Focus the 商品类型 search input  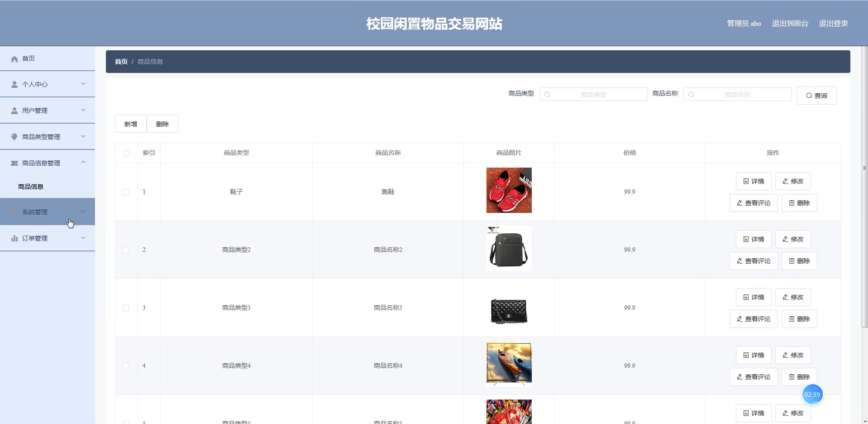(x=593, y=94)
